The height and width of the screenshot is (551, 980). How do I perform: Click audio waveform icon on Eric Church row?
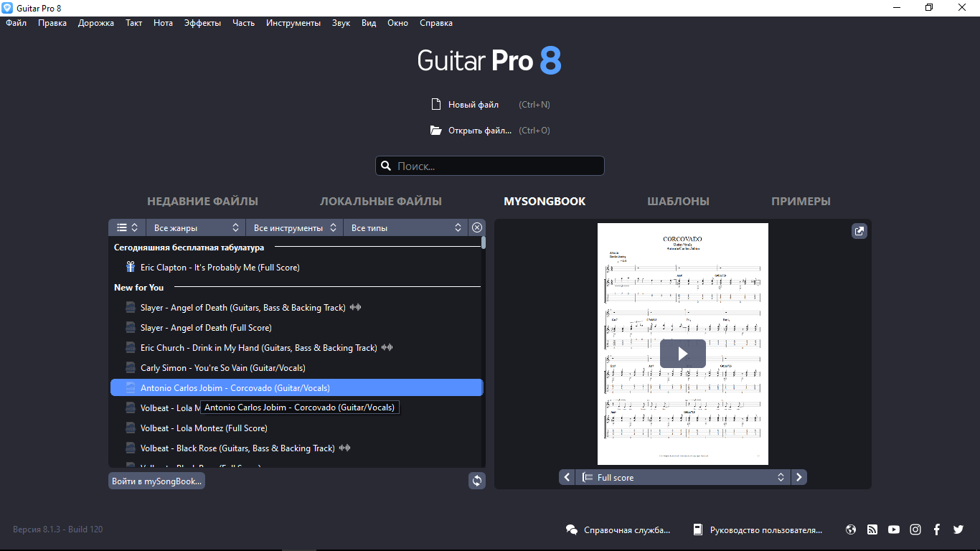[387, 347]
